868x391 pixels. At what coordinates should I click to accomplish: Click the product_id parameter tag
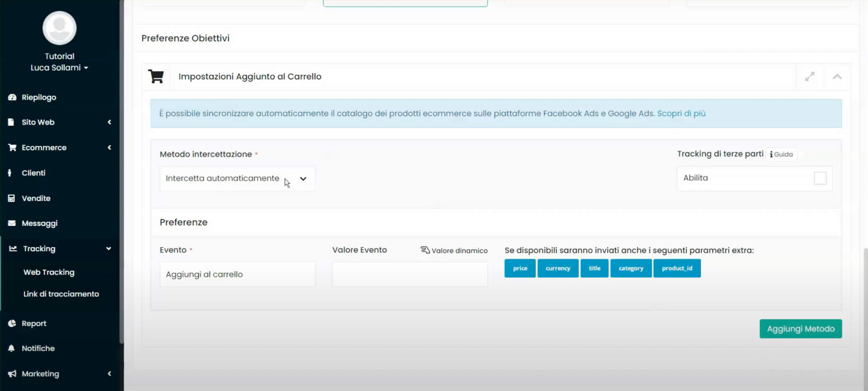[677, 268]
